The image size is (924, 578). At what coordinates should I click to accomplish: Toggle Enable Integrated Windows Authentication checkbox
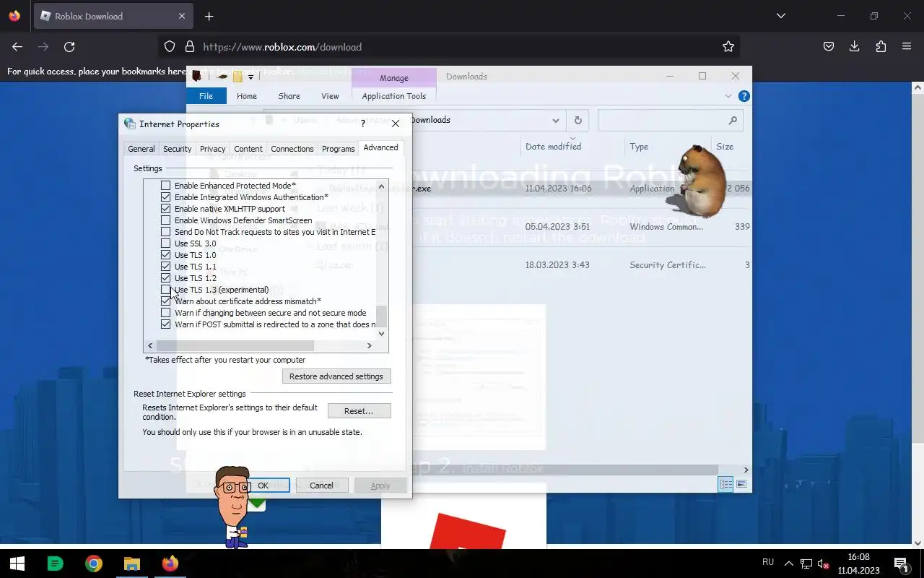click(166, 197)
